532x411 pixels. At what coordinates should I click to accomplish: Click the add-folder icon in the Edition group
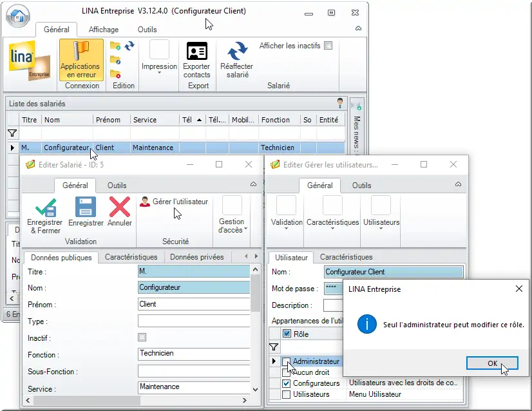click(x=115, y=46)
